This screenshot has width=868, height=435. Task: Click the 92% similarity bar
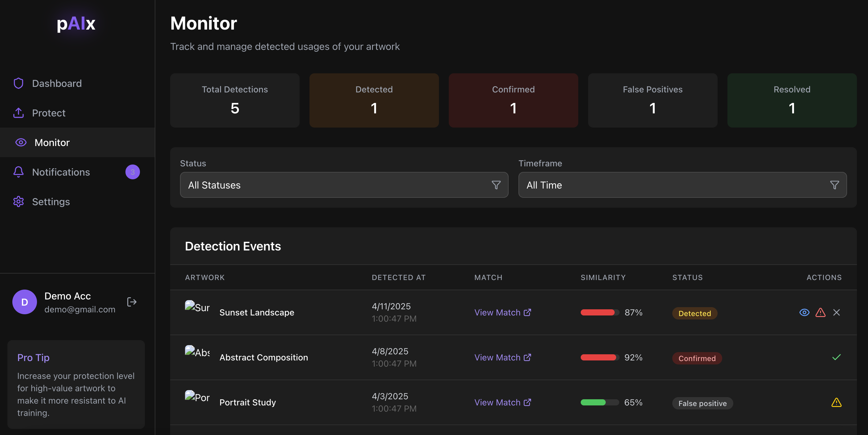click(x=600, y=357)
